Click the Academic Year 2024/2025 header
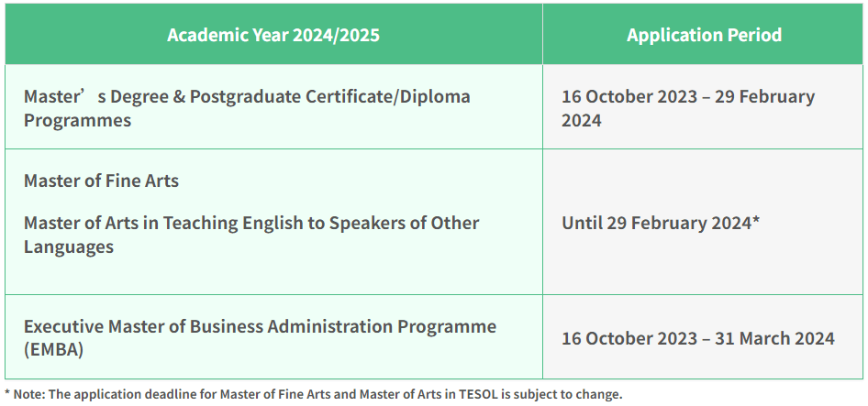 (273, 35)
